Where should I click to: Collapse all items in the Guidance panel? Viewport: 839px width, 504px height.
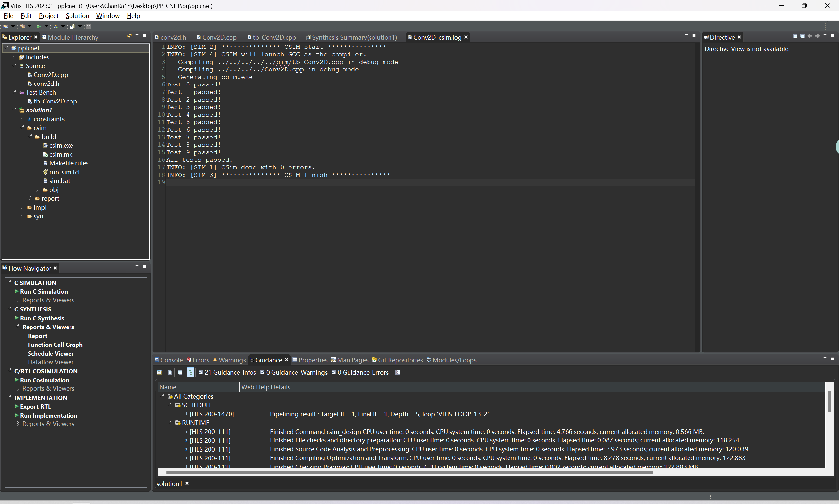pos(180,372)
